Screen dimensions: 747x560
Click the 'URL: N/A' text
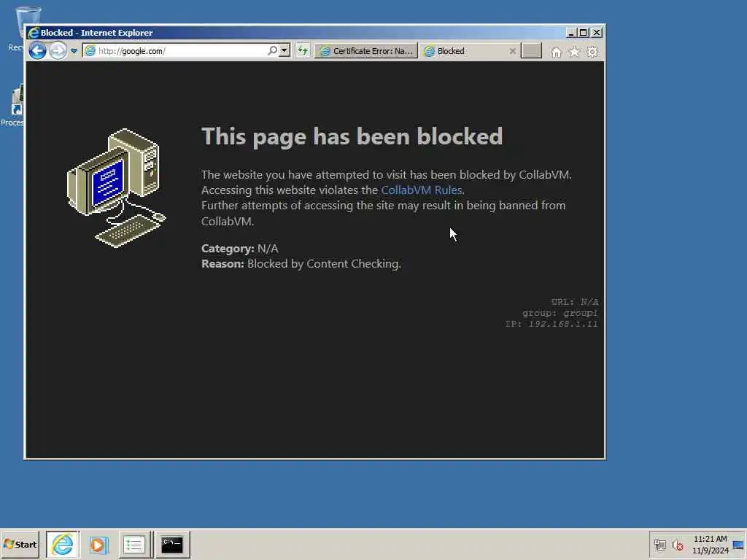(575, 302)
